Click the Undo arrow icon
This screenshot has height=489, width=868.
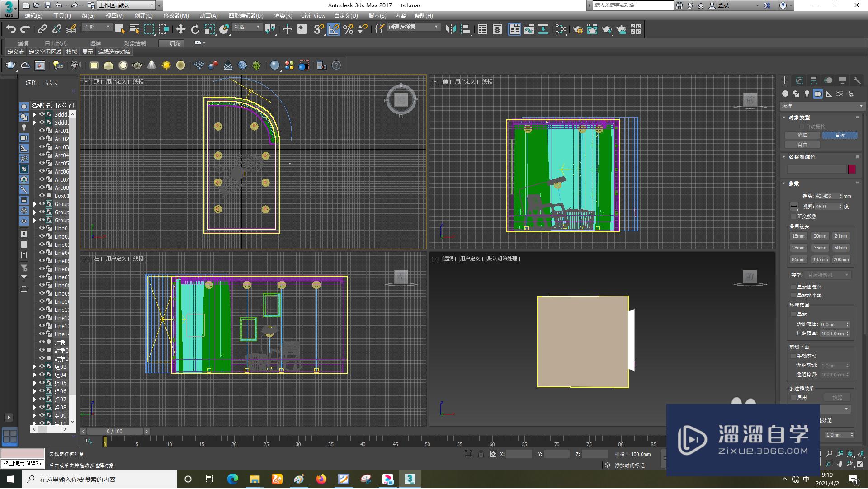[x=11, y=29]
